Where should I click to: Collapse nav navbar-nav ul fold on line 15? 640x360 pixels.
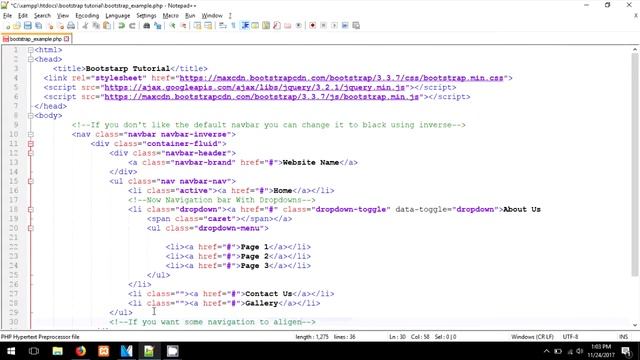[x=31, y=181]
